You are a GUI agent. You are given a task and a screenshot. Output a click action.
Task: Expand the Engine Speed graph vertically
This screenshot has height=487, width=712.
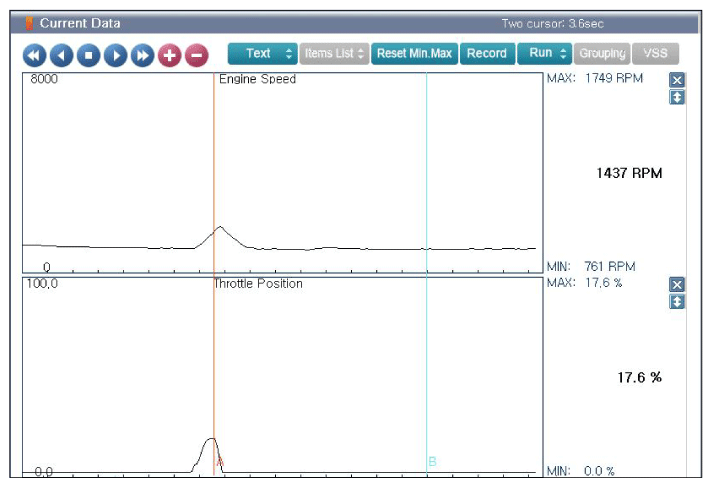677,97
